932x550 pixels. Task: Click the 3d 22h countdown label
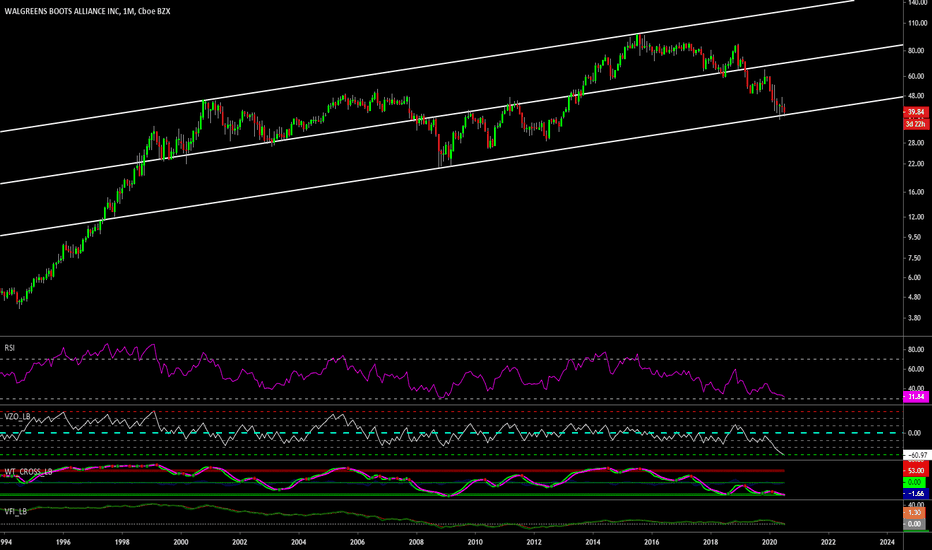(916, 124)
